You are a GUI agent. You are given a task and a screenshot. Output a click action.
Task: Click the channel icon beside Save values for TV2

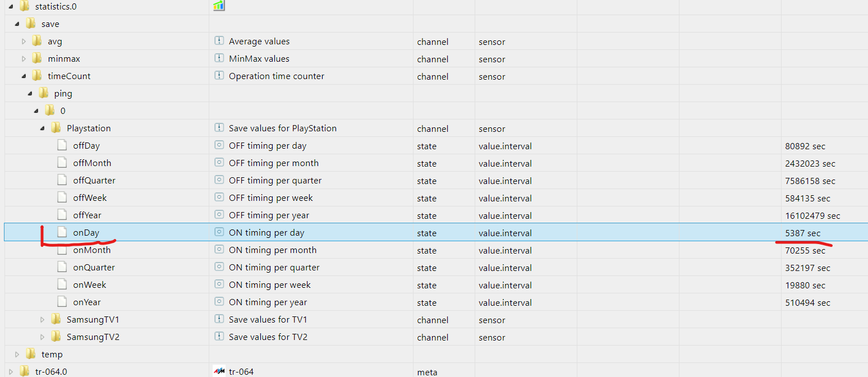(x=219, y=337)
